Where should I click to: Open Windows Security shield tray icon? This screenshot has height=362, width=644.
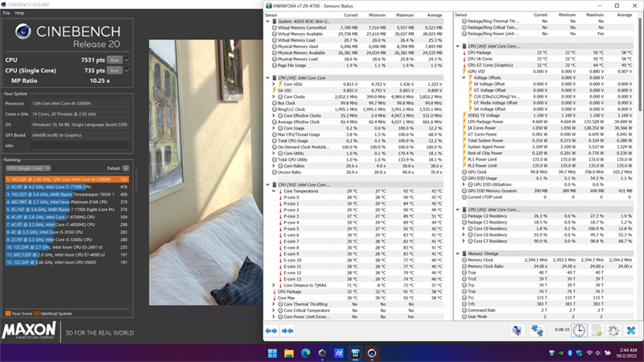(579, 353)
